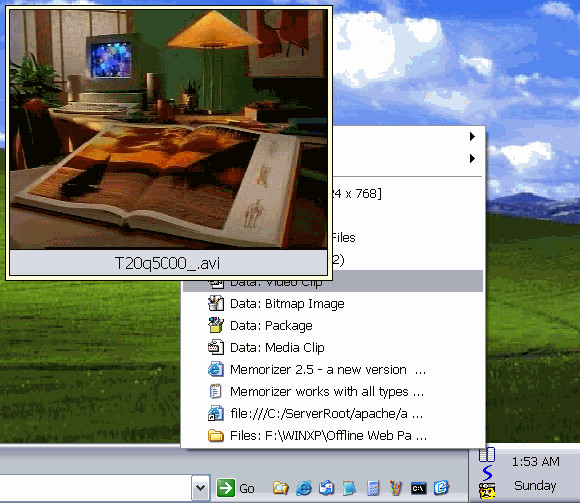
Task: Click the Bitmap Image paint icon
Action: tap(216, 303)
